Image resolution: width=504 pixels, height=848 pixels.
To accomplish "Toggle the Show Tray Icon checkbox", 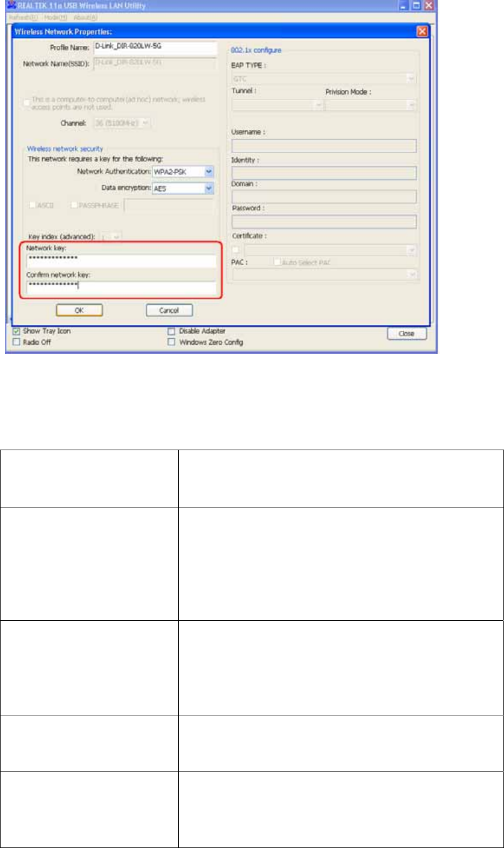I will 17,331.
